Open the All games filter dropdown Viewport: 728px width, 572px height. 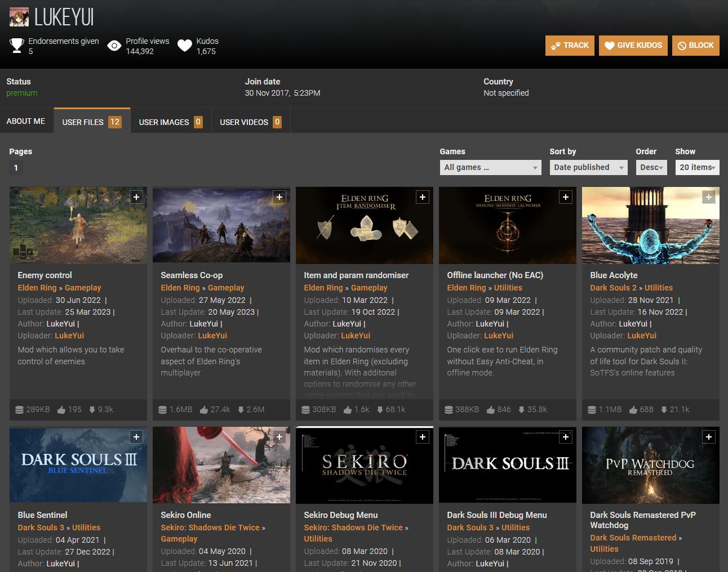(490, 167)
